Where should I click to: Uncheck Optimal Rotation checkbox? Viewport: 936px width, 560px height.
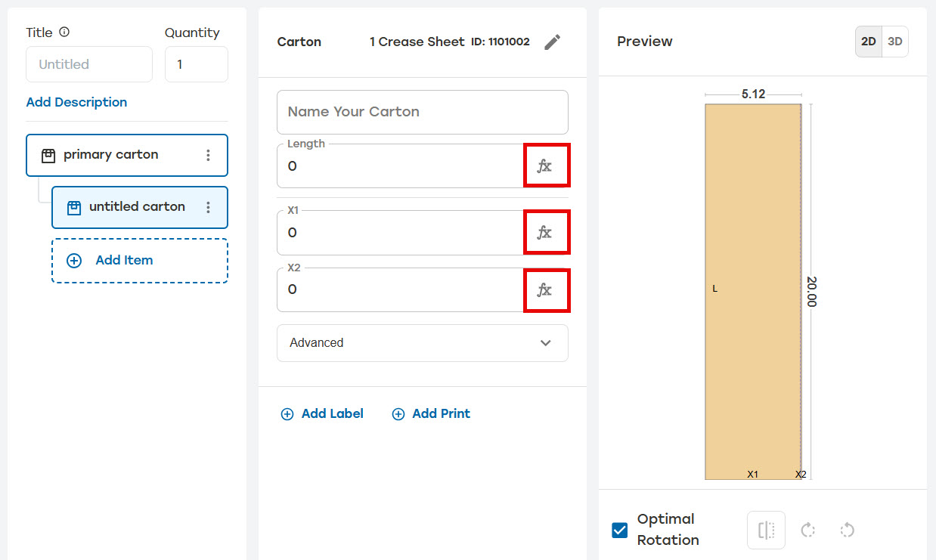620,530
